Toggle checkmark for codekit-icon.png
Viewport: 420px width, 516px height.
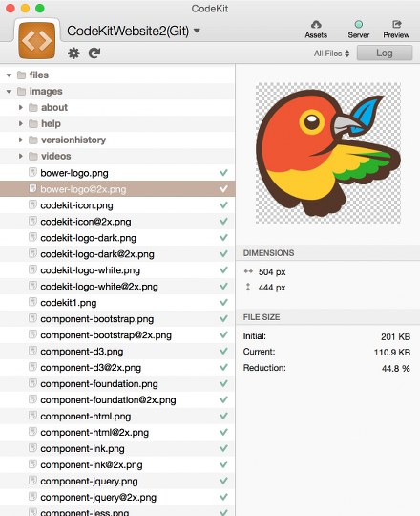[x=223, y=205]
